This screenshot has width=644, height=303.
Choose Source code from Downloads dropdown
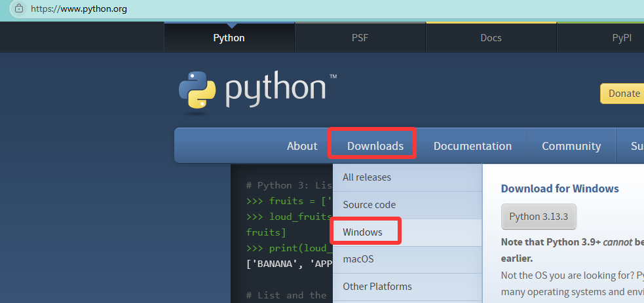tap(407, 205)
